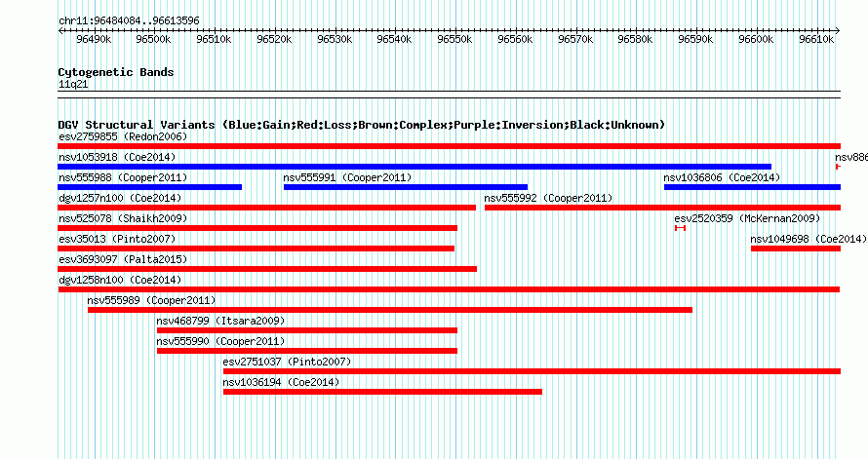Image resolution: width=868 pixels, height=459 pixels.
Task: Open esv35013 (Pinto2007) label
Action: (x=117, y=239)
